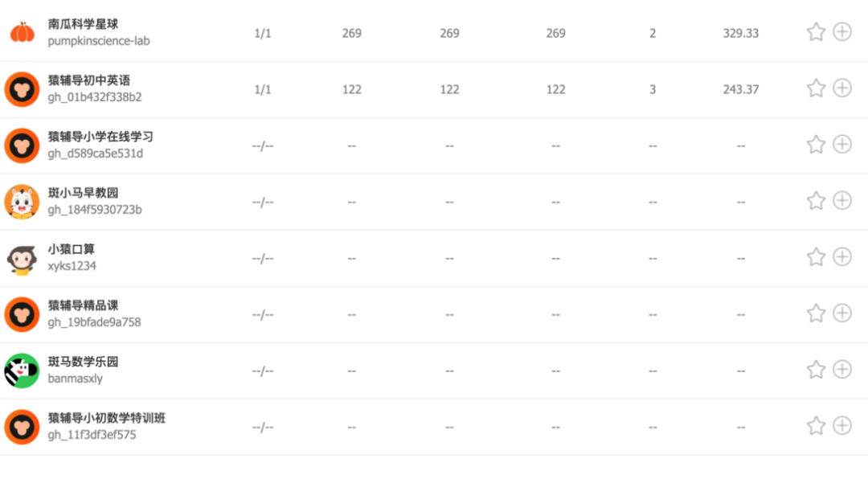Favorite 猿辅导初中英语 with the star
This screenshot has height=479, width=868.
(x=816, y=88)
